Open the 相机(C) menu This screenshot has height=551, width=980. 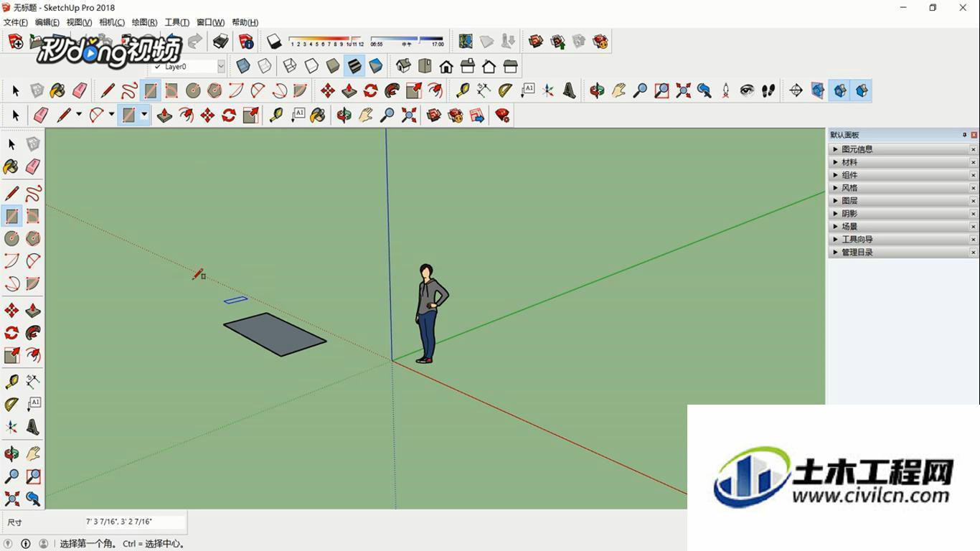(112, 22)
